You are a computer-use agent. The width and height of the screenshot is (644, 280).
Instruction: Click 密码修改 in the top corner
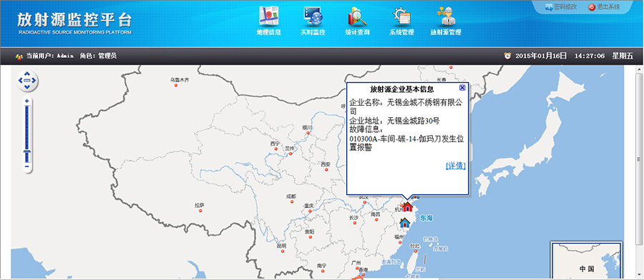pyautogui.click(x=562, y=7)
